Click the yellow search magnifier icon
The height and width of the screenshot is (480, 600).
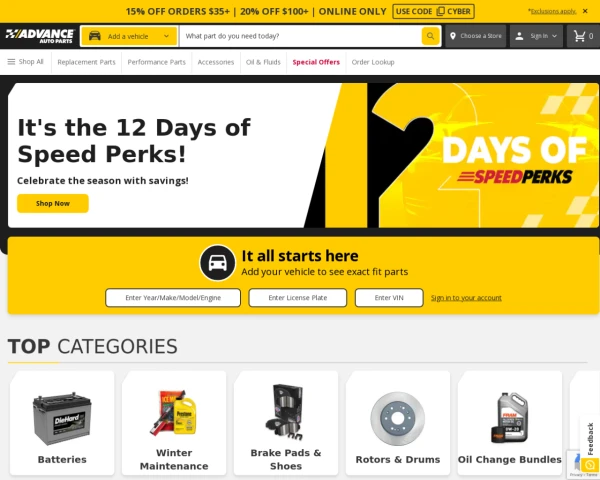[430, 36]
